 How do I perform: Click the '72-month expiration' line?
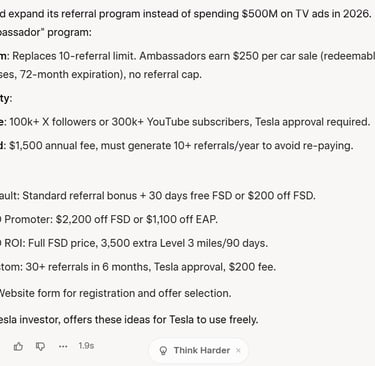pos(101,74)
